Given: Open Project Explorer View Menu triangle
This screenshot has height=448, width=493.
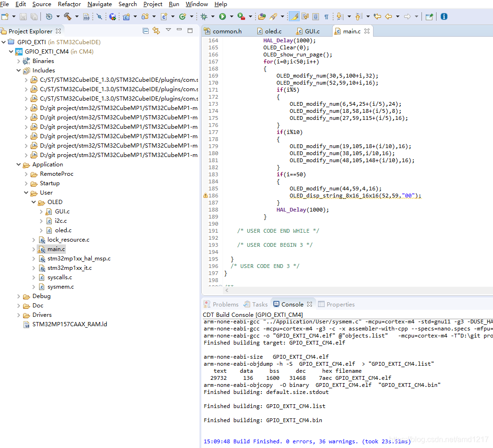Looking at the screenshot, I should pyautogui.click(x=168, y=30).
